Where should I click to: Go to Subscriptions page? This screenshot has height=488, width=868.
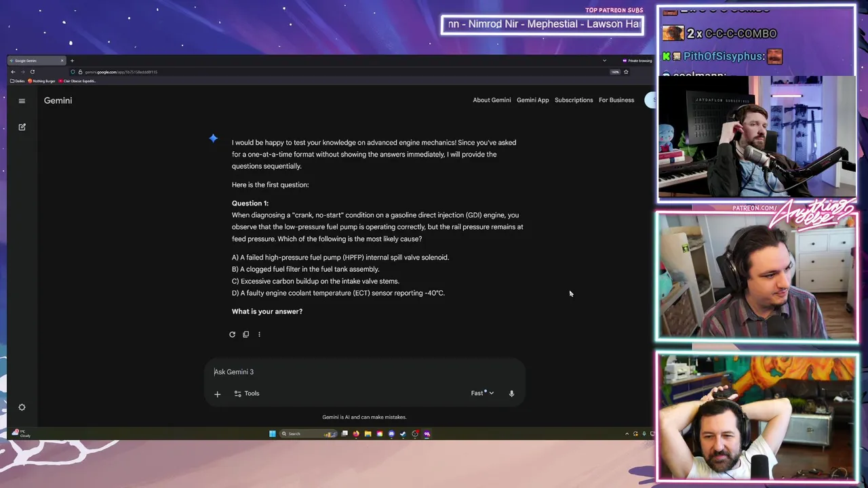[x=574, y=100]
